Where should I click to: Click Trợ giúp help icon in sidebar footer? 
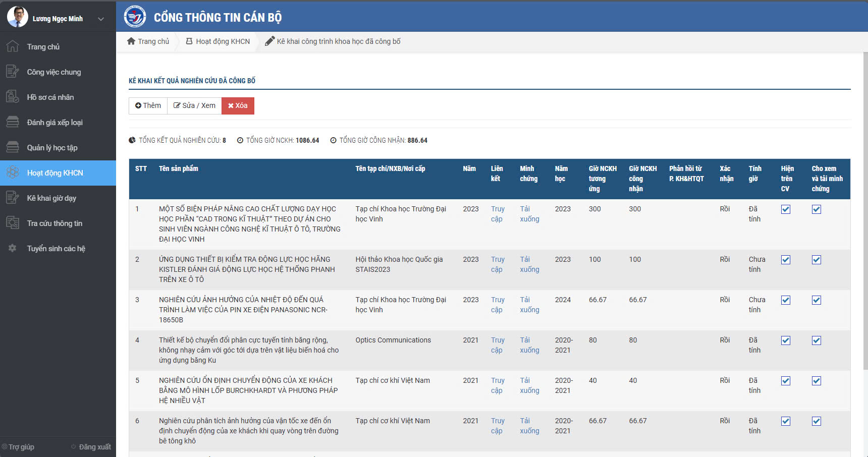(5, 447)
